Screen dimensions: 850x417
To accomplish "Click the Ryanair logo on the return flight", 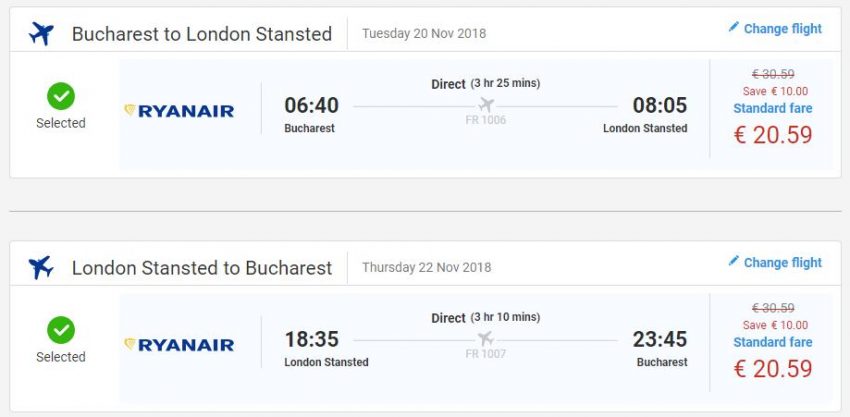I will (179, 344).
